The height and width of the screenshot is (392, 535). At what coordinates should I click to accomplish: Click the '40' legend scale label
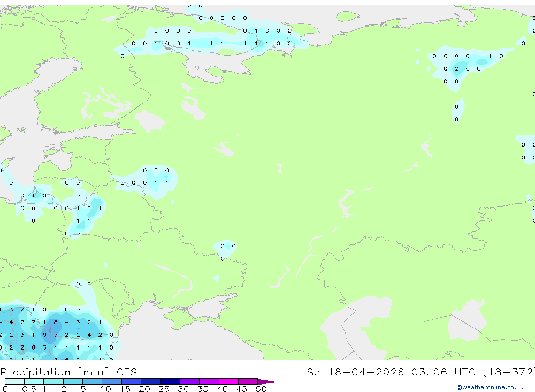point(222,389)
